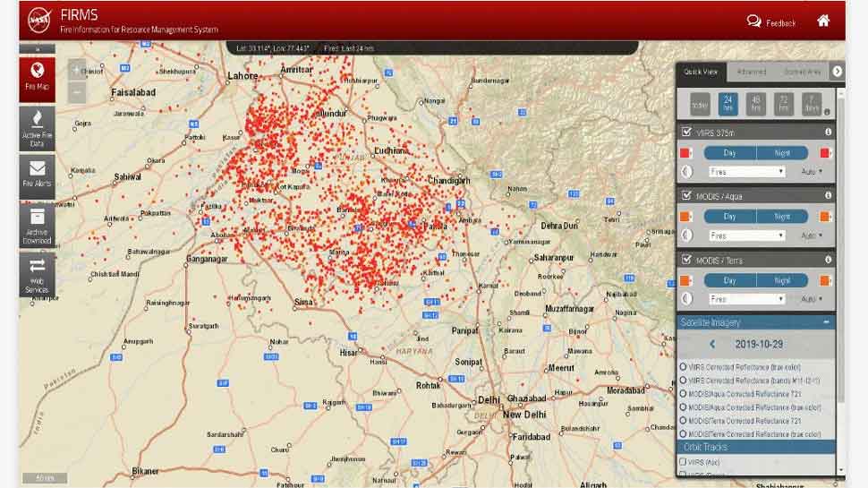The image size is (868, 488).
Task: Select the 24 hrs time range
Action: [x=728, y=104]
